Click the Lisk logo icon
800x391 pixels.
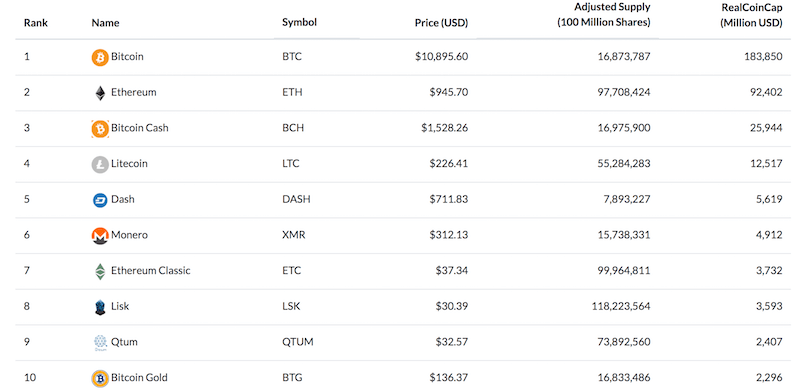pos(100,307)
